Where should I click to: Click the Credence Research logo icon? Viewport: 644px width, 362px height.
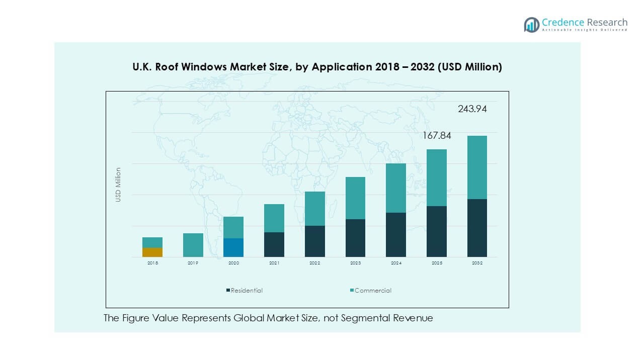pos(531,25)
